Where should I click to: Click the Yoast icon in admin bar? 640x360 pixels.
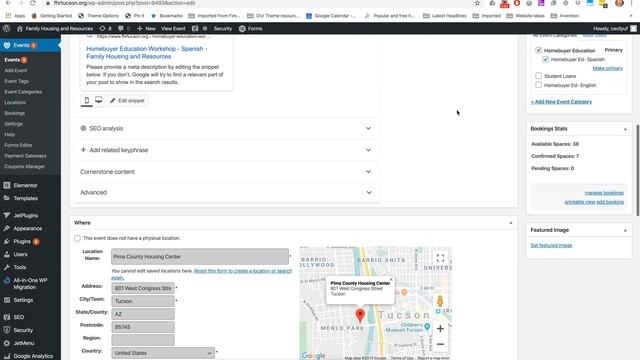(195, 29)
